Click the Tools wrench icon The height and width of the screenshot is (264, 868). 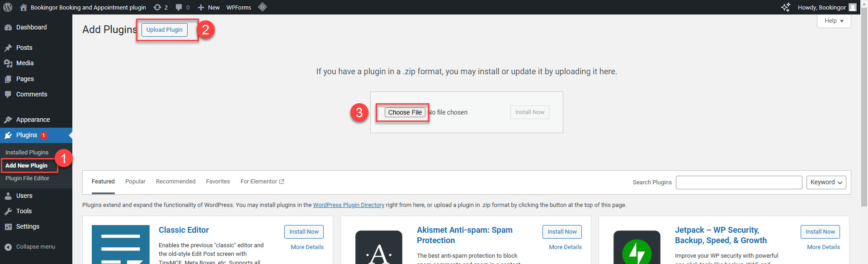point(8,211)
